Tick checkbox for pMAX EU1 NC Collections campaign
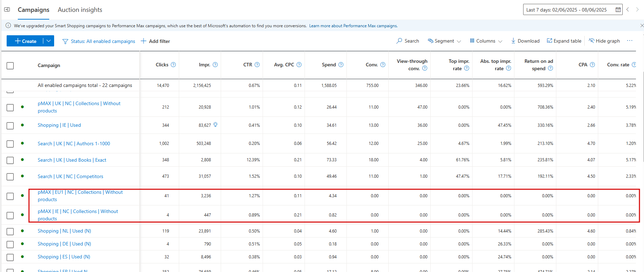 click(10, 196)
